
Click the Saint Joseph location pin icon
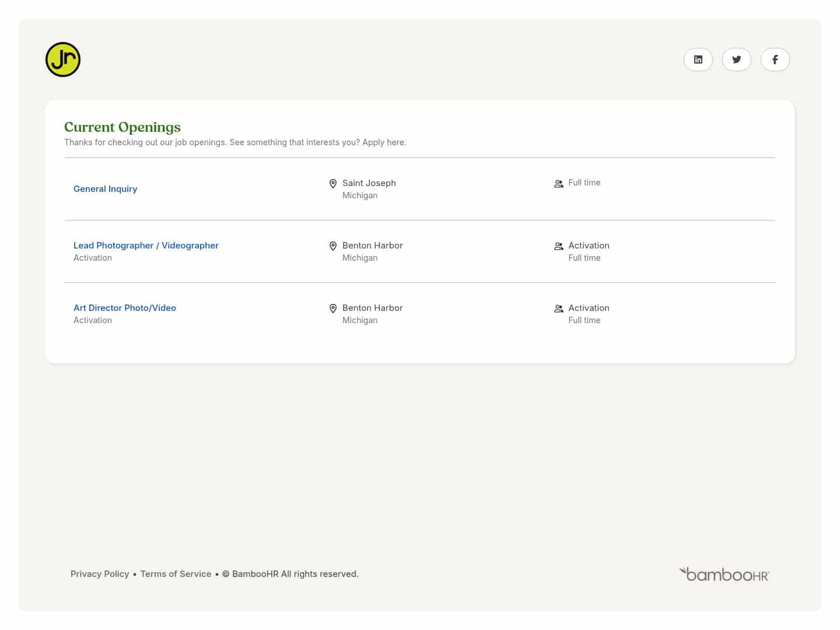point(333,184)
